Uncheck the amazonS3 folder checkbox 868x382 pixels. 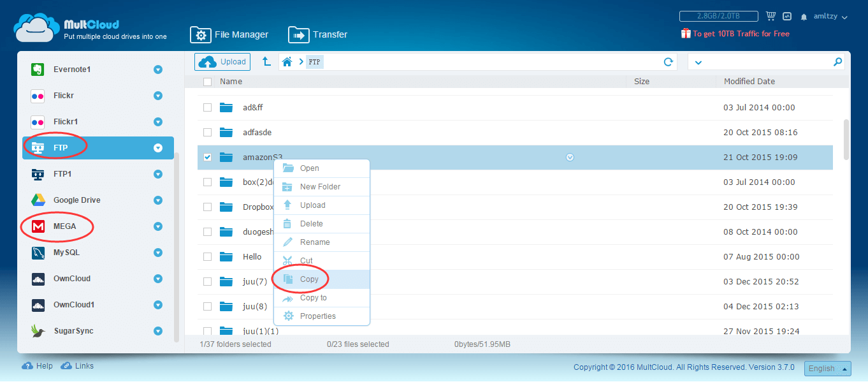[207, 157]
